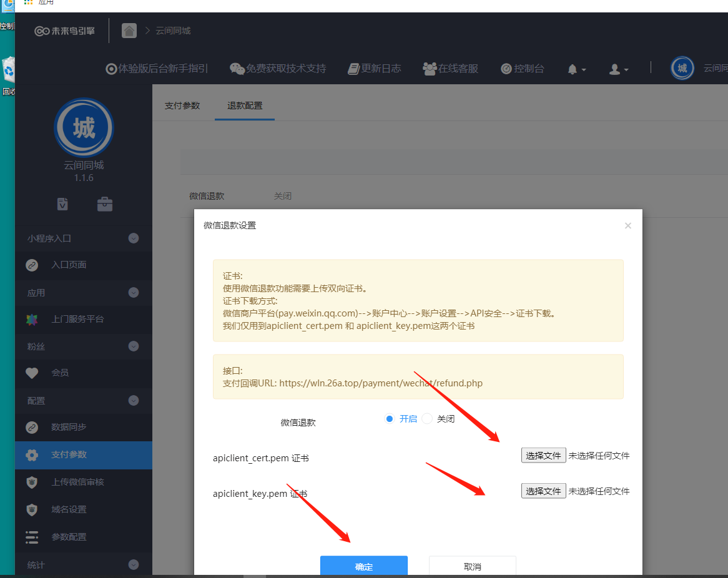Collapse the 小程序入口 sidebar section
This screenshot has height=578, width=728.
tap(133, 238)
